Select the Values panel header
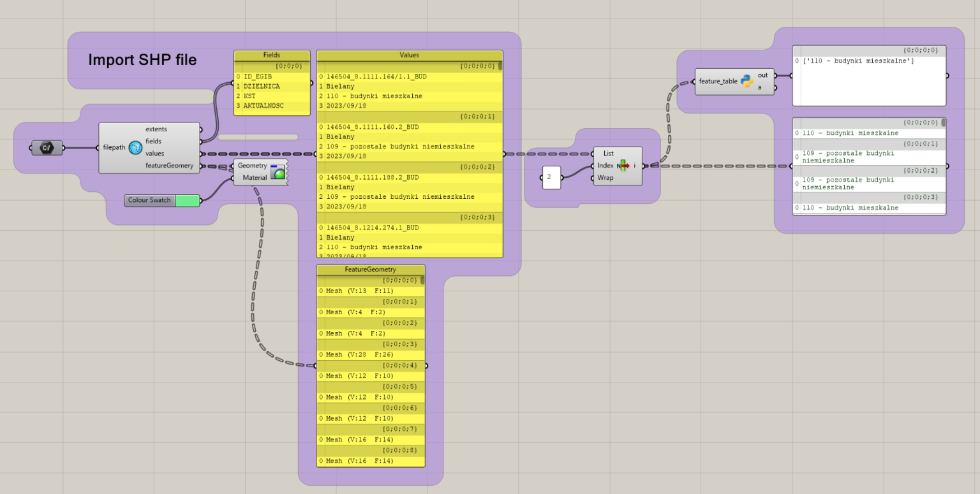Viewport: 980px width, 494px height. coord(409,55)
